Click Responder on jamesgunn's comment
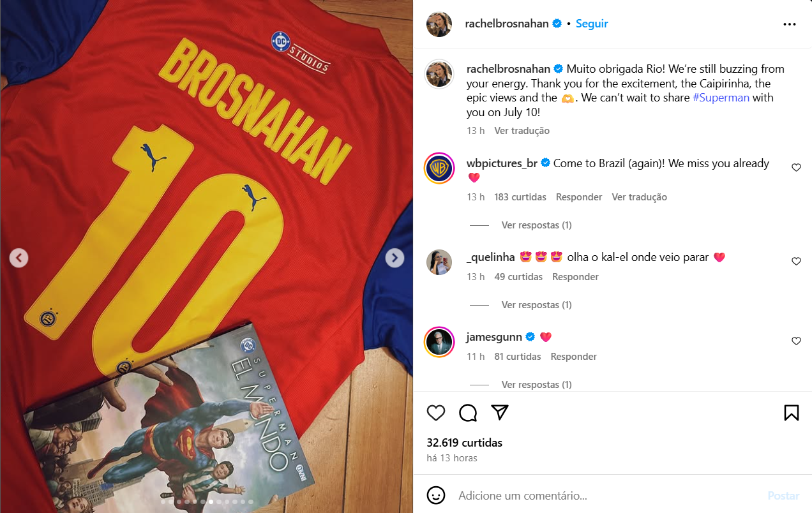Viewport: 812px width, 513px height. point(573,357)
